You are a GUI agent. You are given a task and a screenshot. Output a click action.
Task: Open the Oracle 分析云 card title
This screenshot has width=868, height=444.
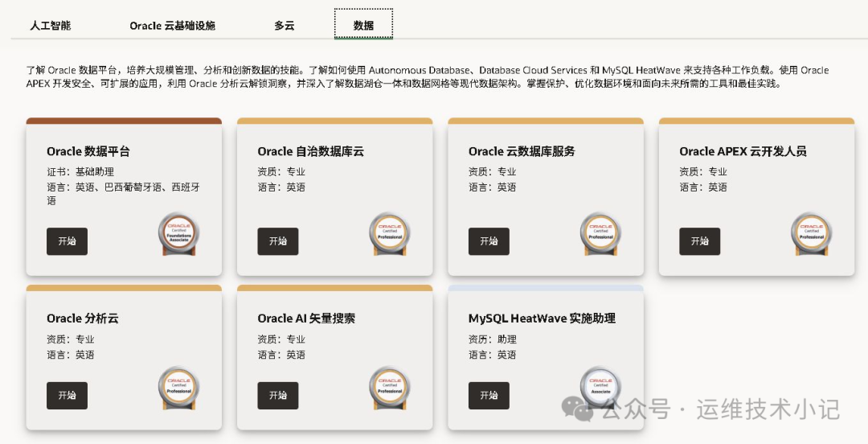[83, 319]
